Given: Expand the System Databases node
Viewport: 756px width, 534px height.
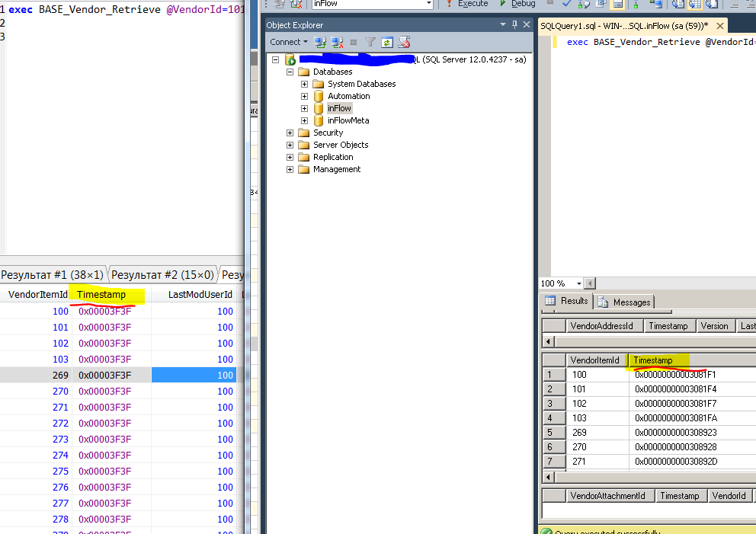Looking at the screenshot, I should [305, 83].
